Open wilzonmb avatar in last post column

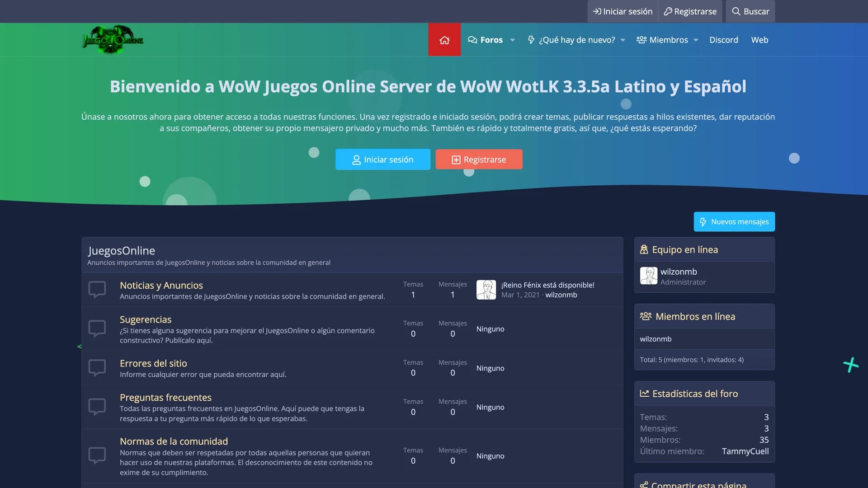click(486, 290)
